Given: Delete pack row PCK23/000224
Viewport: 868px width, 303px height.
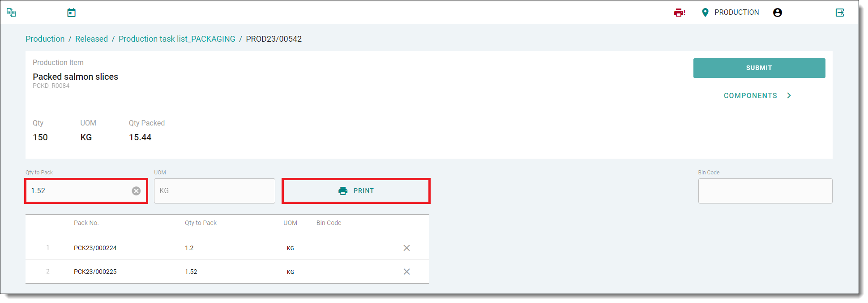Looking at the screenshot, I should tap(406, 248).
